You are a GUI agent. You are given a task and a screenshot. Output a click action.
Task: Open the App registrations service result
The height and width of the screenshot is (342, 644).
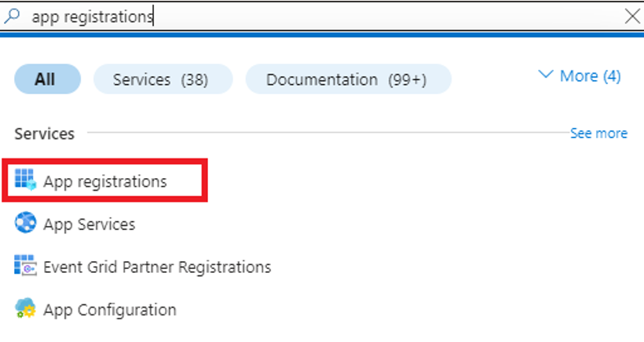point(104,181)
